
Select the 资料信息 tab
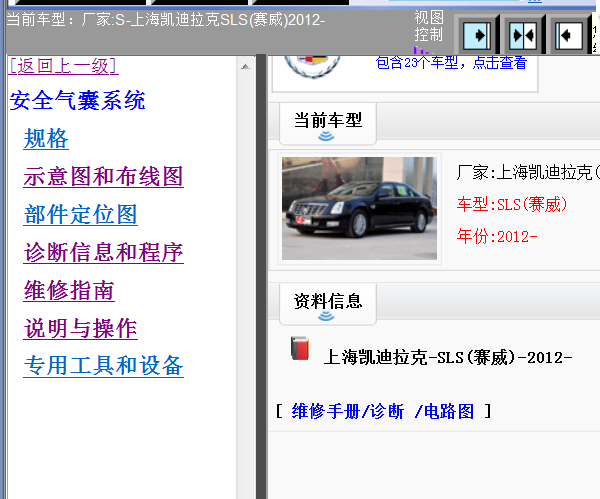[x=328, y=304]
